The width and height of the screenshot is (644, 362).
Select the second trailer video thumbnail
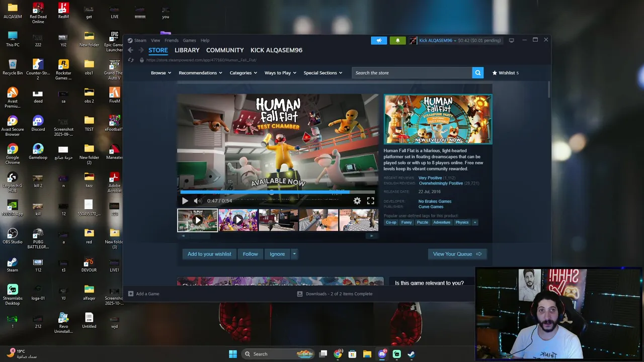[238, 220]
